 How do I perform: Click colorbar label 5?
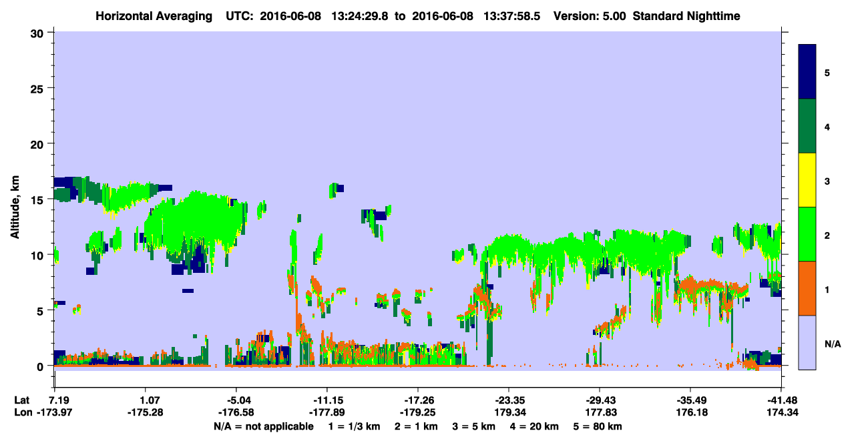[x=827, y=72]
